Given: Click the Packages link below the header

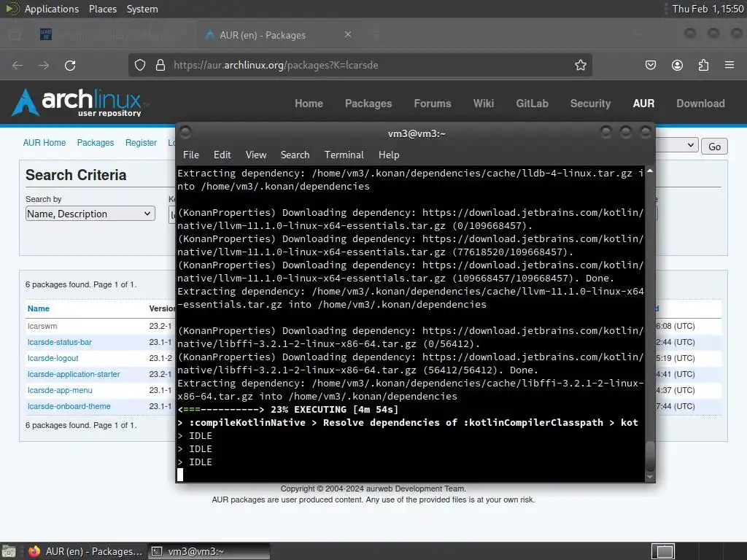Looking at the screenshot, I should pos(96,142).
